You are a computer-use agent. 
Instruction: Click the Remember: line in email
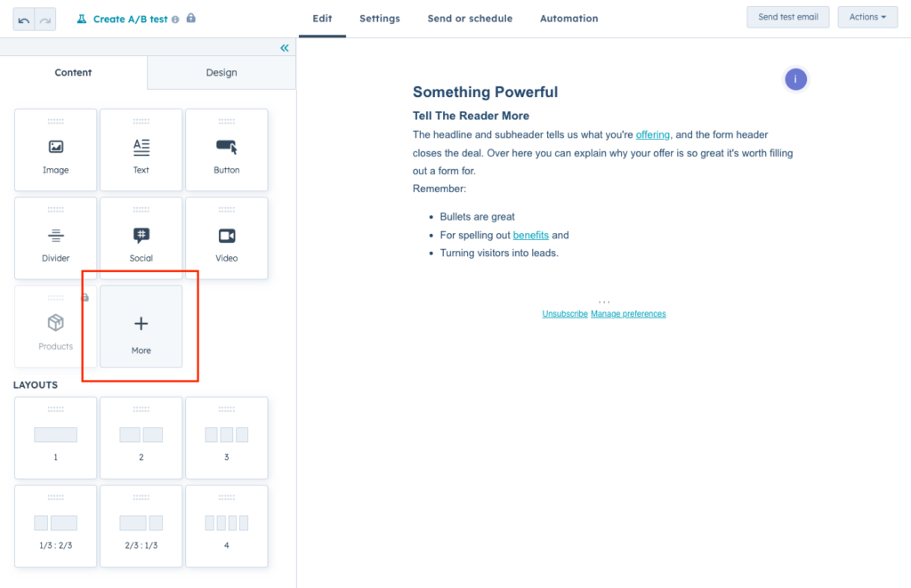point(439,189)
